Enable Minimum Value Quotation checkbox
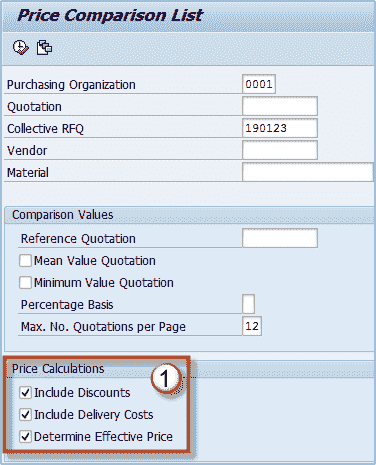The image size is (376, 465). tap(25, 283)
